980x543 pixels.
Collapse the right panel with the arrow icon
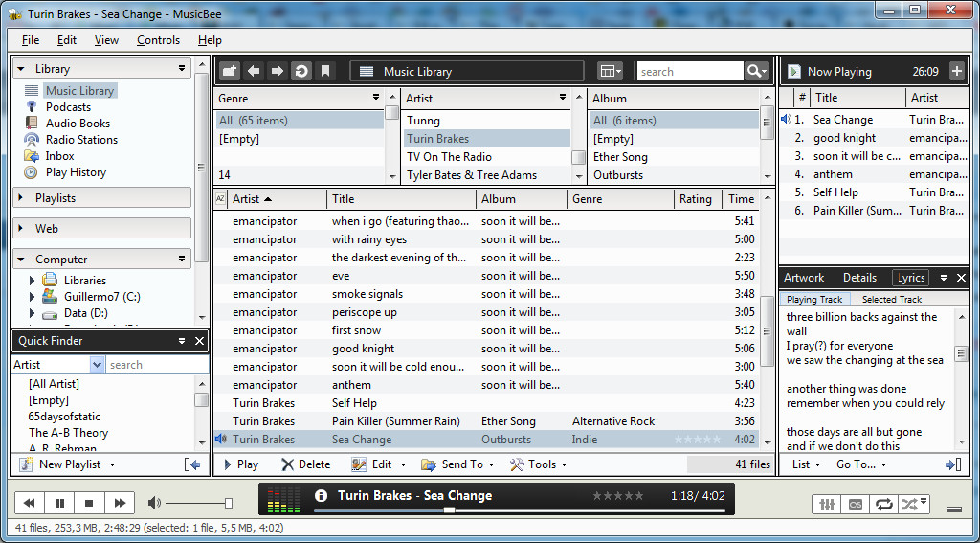pos(954,464)
